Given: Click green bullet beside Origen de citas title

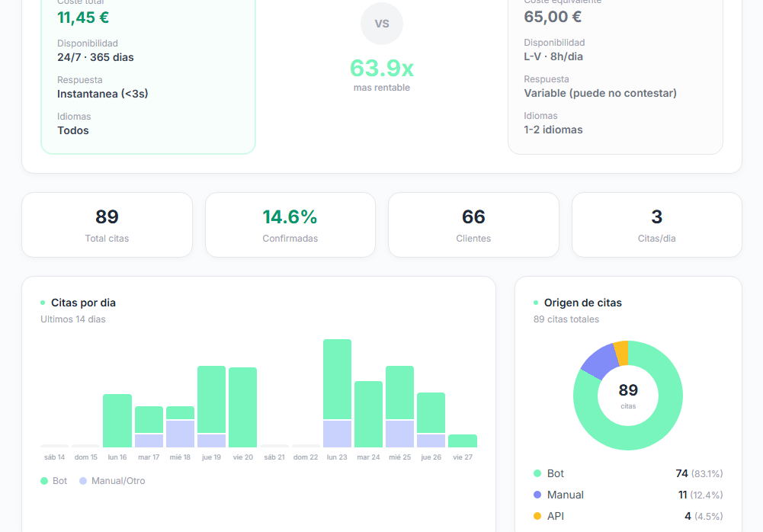Looking at the screenshot, I should (536, 303).
